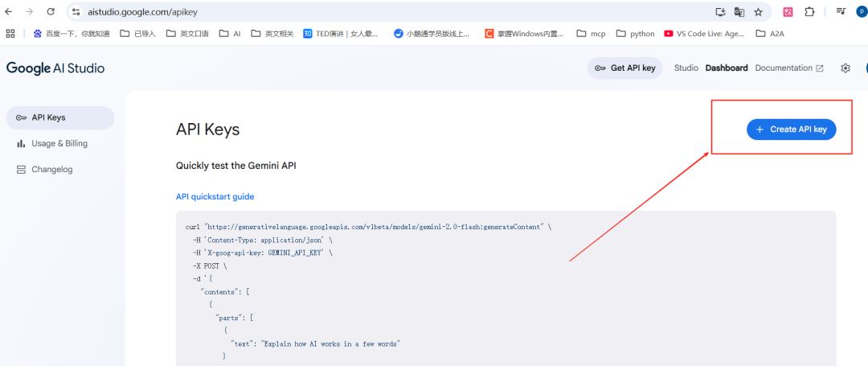This screenshot has width=868, height=366.
Task: Click the Content-Type header code line
Action: pos(263,241)
